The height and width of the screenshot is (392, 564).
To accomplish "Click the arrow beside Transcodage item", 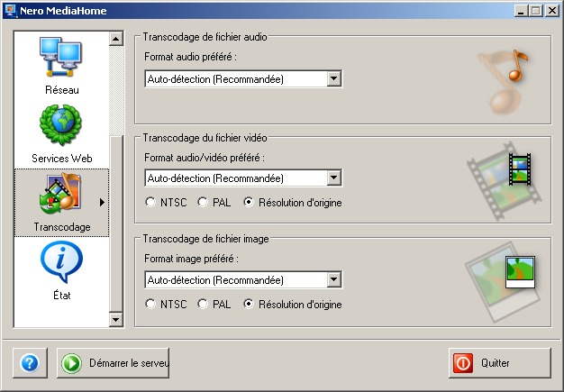I will (x=102, y=203).
